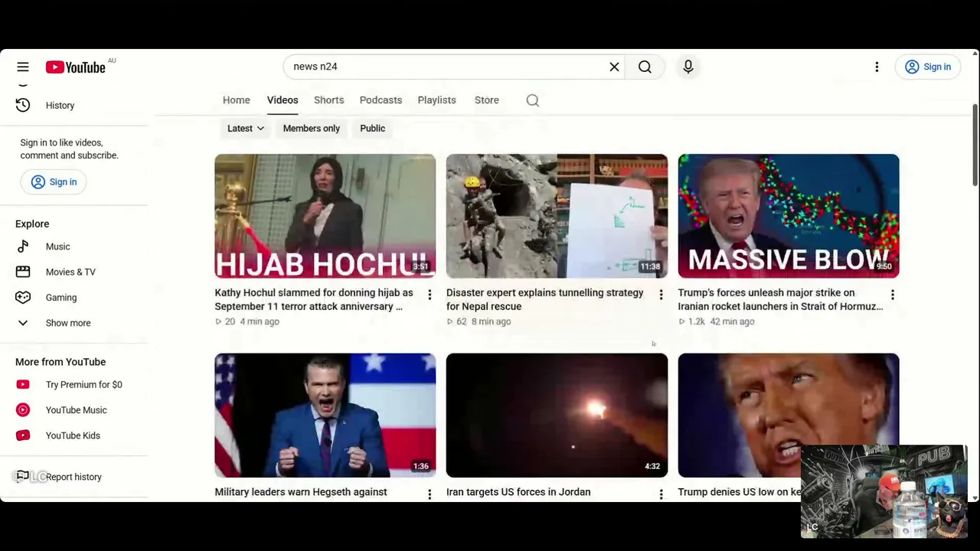This screenshot has height=551, width=980.
Task: Open options menu for Nepal rescue video
Action: tap(661, 295)
